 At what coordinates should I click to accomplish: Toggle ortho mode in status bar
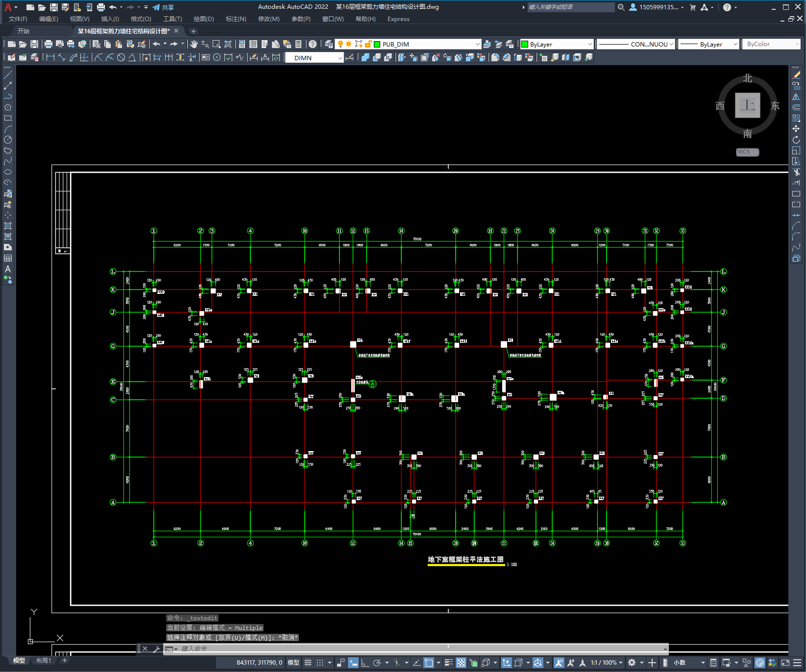point(365,663)
